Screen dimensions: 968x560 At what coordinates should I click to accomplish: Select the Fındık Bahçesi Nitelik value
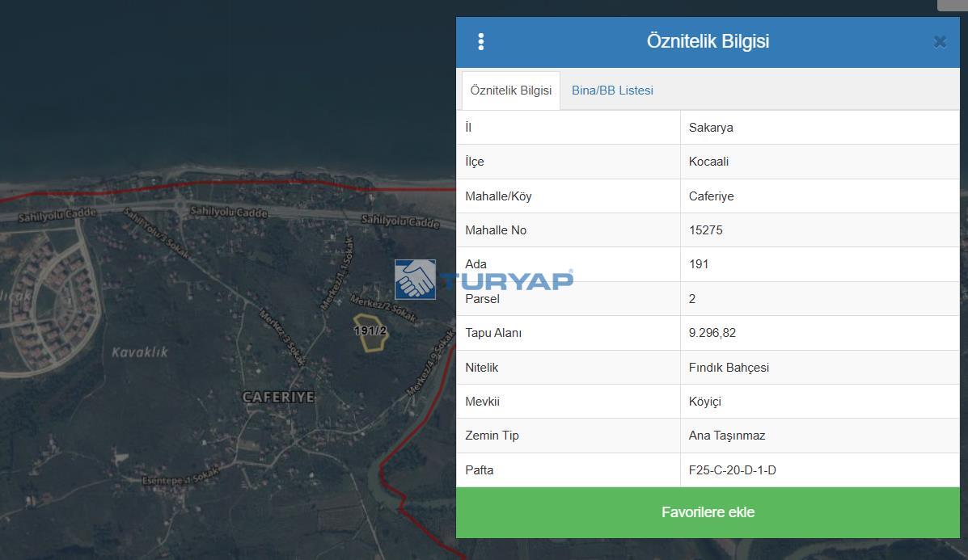point(729,368)
